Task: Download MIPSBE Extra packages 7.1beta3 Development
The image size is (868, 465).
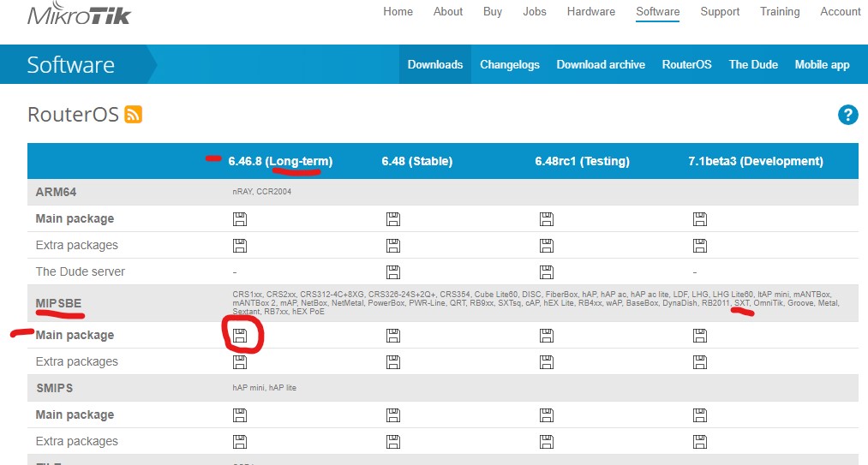Action: pyautogui.click(x=700, y=362)
